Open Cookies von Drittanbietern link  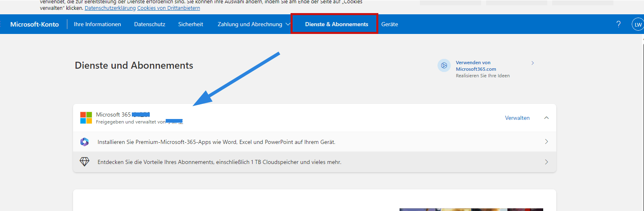[x=169, y=8]
